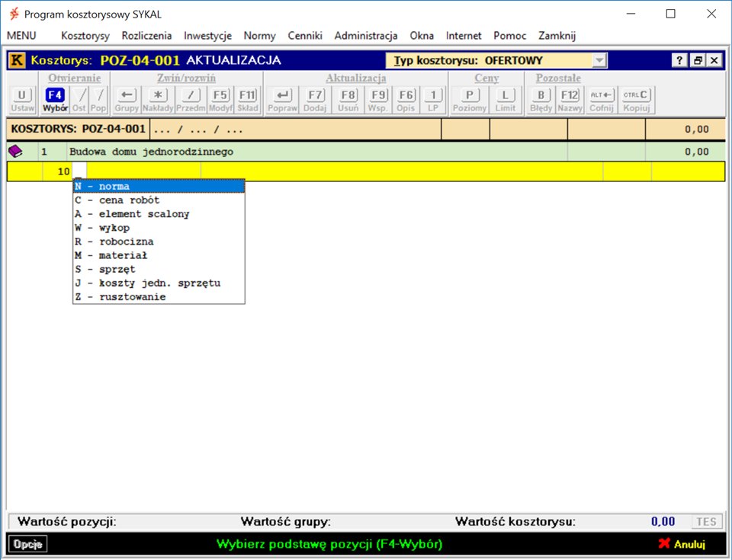Click the B Błędy button
Screen dimensions: 732x560
pos(541,100)
